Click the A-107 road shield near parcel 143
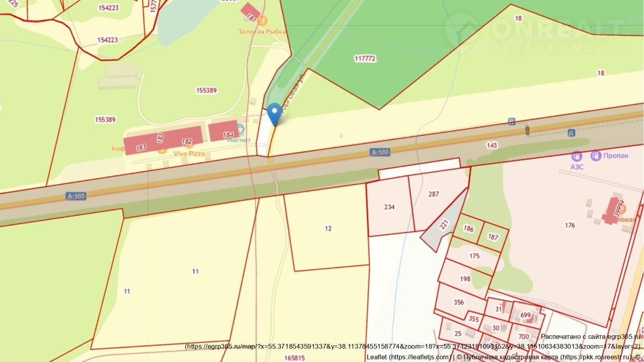The image size is (644, 362). click(x=380, y=152)
